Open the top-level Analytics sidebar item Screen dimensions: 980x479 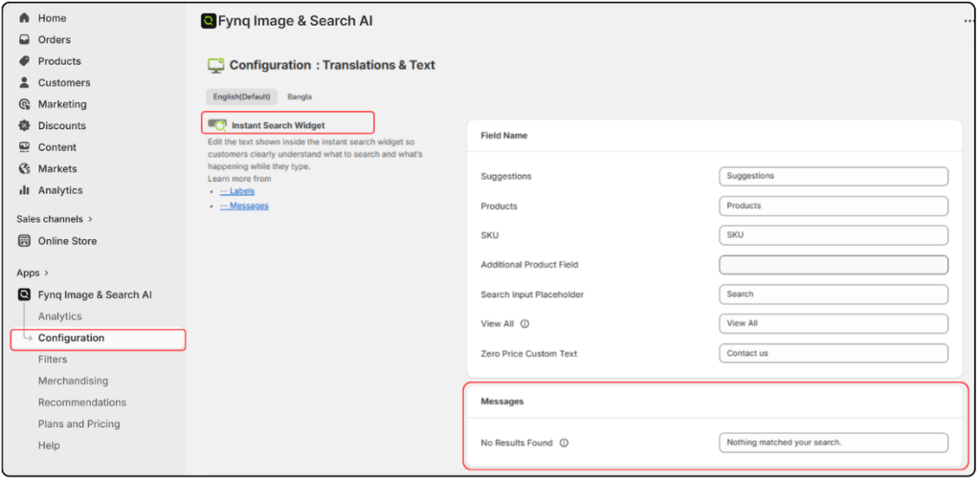click(60, 190)
